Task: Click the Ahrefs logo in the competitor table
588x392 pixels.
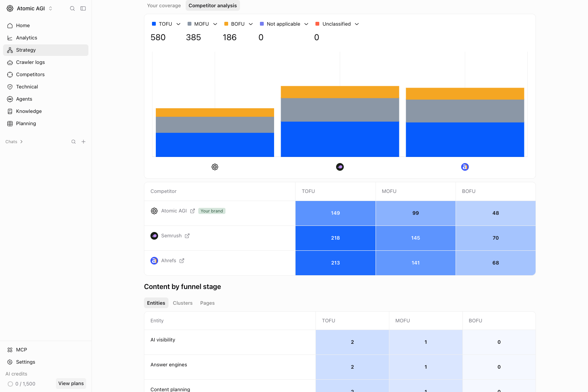Action: [x=154, y=261]
